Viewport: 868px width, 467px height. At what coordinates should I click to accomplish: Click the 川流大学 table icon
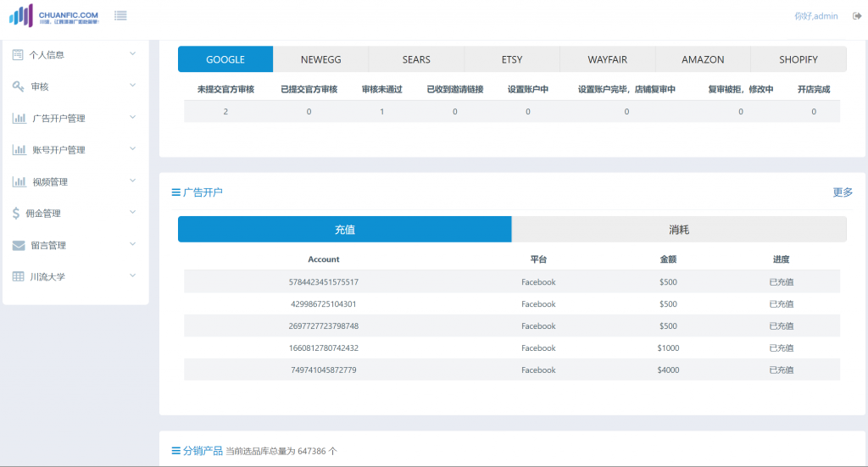[19, 276]
